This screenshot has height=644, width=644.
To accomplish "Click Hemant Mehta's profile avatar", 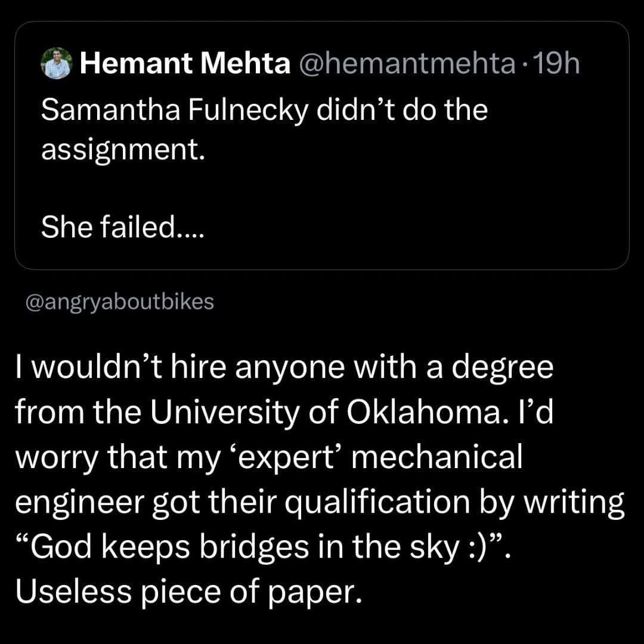I will 57,63.
